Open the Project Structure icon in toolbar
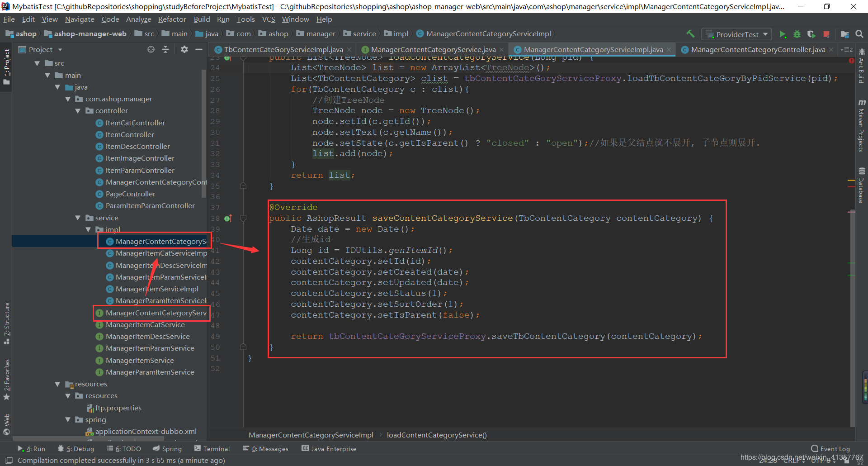The image size is (868, 466). click(844, 34)
